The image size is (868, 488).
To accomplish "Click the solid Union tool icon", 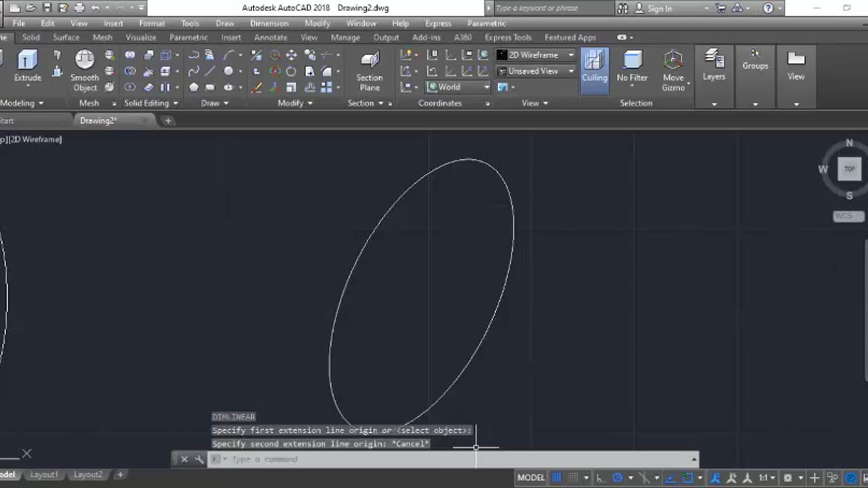I will (130, 55).
